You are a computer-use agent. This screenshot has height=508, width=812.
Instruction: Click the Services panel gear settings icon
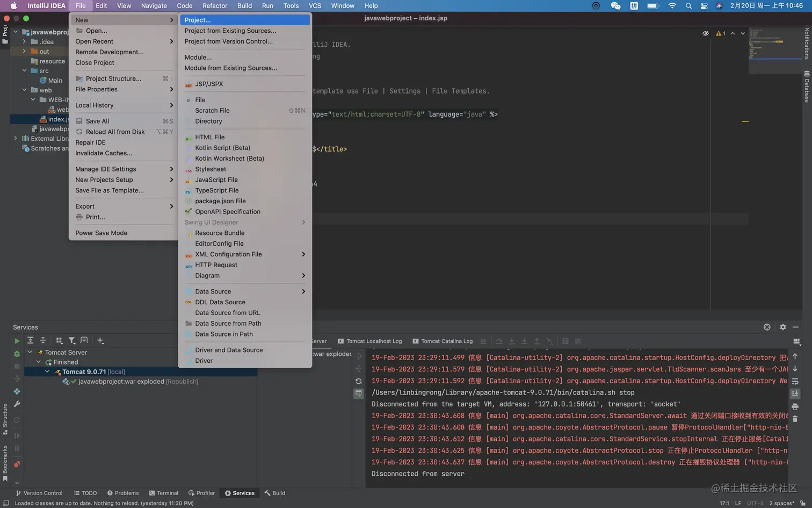coord(783,327)
